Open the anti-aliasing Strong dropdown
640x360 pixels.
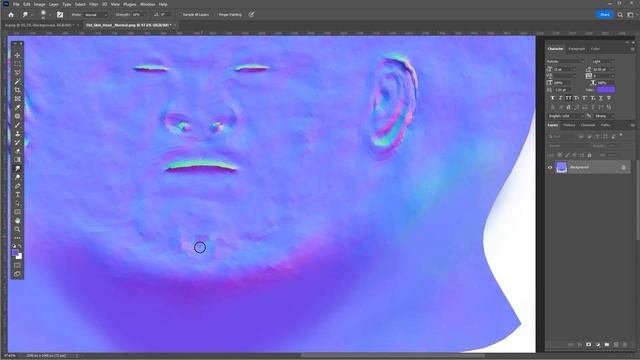click(x=604, y=116)
